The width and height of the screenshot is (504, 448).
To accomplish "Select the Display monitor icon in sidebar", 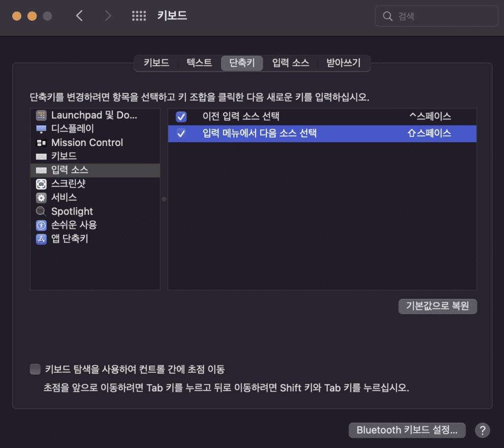I will [41, 129].
